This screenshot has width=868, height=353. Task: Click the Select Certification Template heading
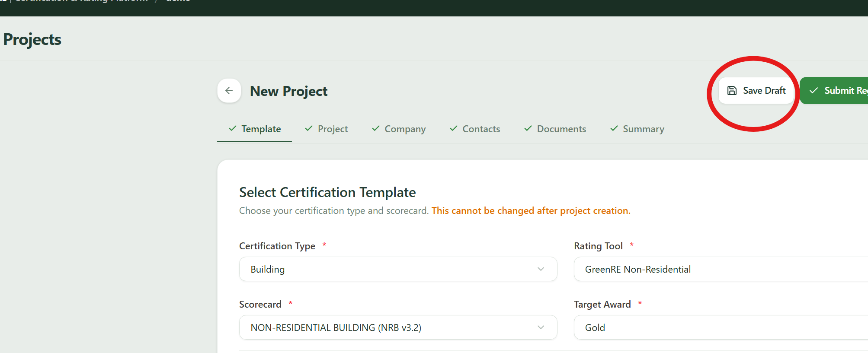[x=327, y=192]
